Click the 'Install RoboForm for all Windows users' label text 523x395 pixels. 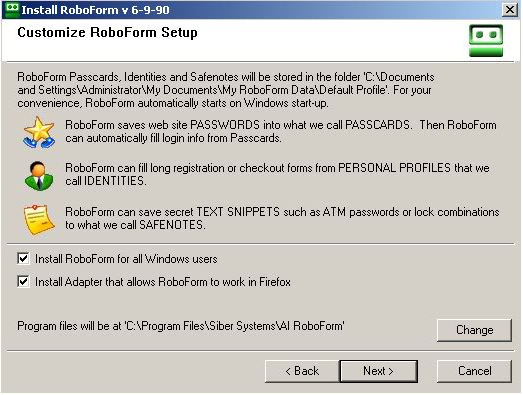(x=126, y=259)
